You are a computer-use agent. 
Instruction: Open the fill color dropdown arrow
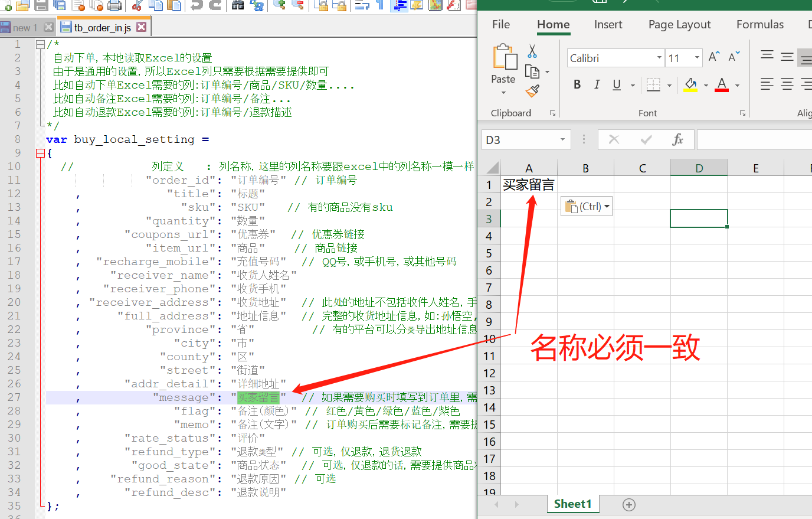pyautogui.click(x=706, y=86)
